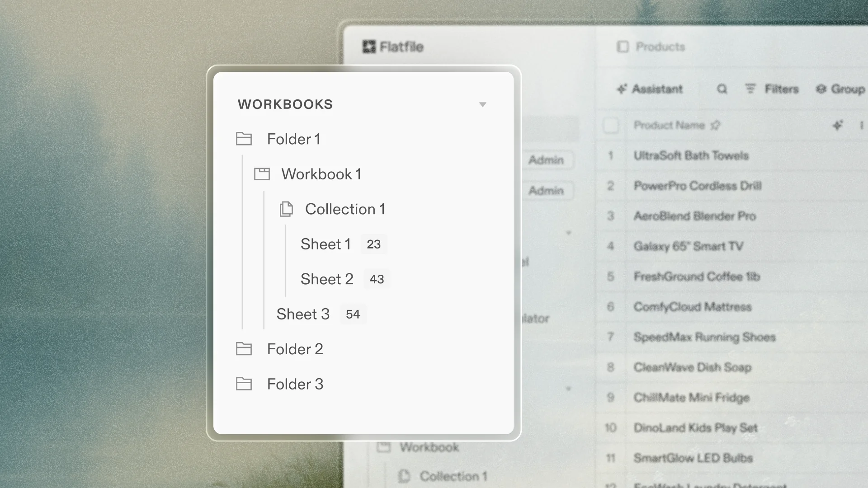
Task: Click the Workbook 1 workbook icon
Action: [x=261, y=174]
